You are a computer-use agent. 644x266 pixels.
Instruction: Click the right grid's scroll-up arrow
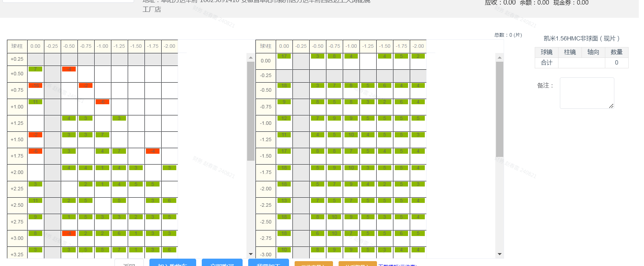tap(499, 58)
